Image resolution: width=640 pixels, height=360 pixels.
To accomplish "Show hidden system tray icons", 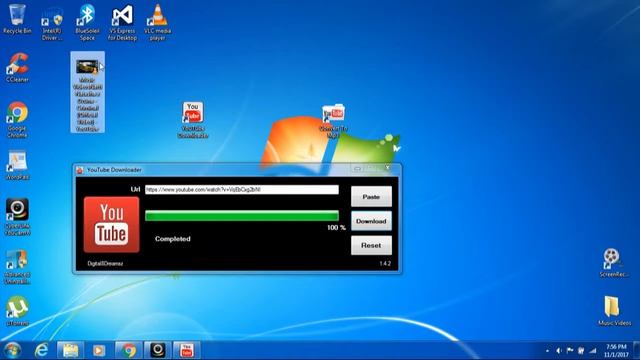I will click(x=547, y=351).
